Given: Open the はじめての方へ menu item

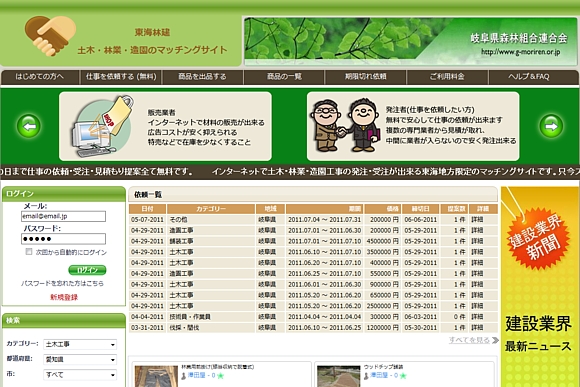Looking at the screenshot, I should click(x=40, y=77).
